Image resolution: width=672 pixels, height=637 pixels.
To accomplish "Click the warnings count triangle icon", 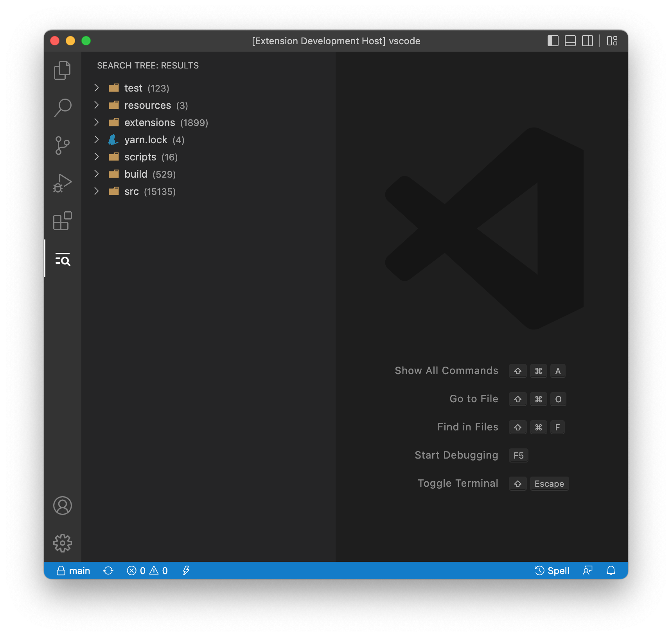I will tap(154, 570).
